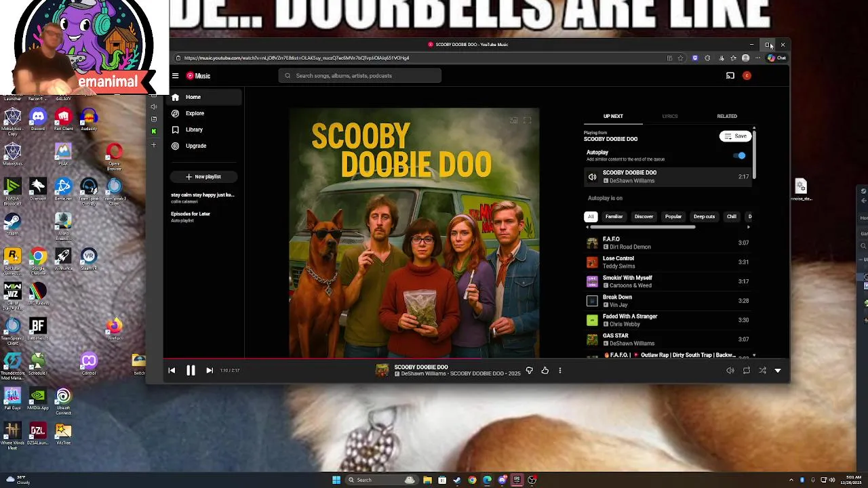Play F.A.F.O by Dirt Road Demon
The width and height of the screenshot is (868, 488).
(668, 243)
